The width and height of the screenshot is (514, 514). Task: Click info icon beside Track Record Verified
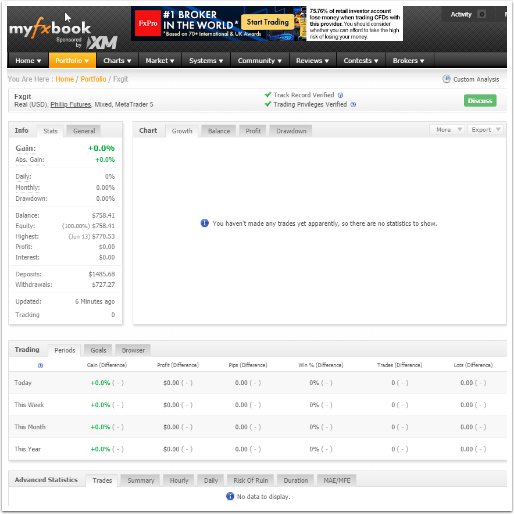[340, 95]
